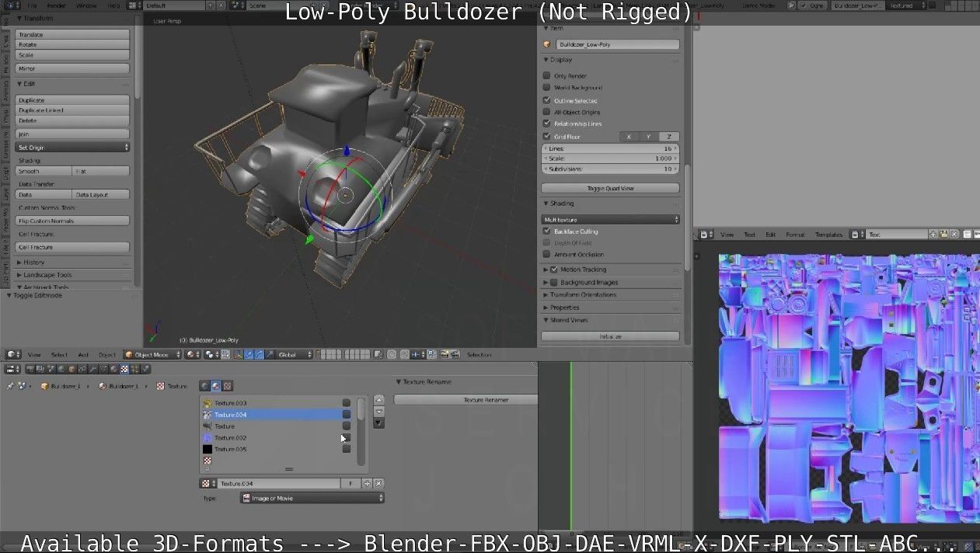Unlink texture with the X icon
Viewport: 980px width, 553px height.
point(379,483)
